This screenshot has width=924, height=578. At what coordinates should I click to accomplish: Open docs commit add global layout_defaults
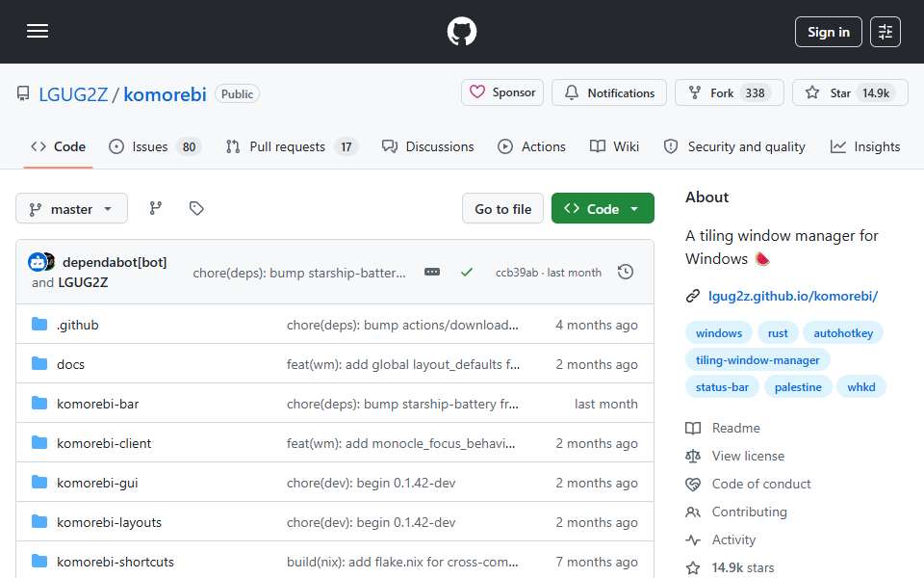[403, 364]
